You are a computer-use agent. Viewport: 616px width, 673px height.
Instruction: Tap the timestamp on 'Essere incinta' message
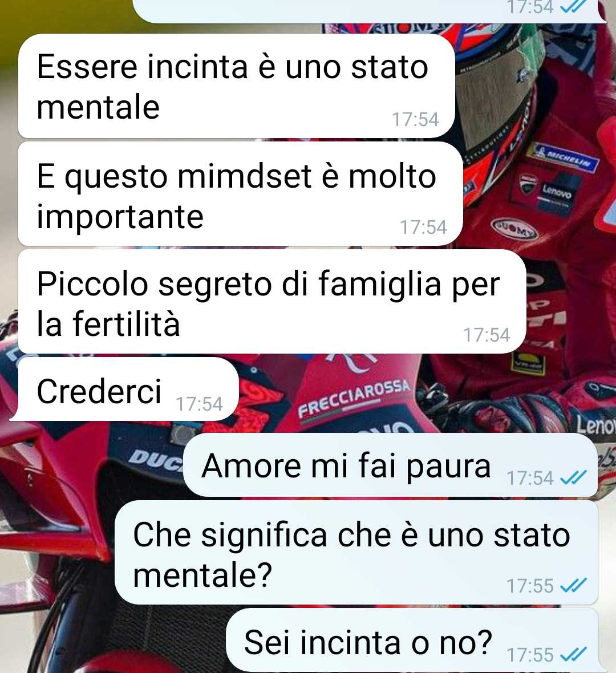[x=416, y=120]
